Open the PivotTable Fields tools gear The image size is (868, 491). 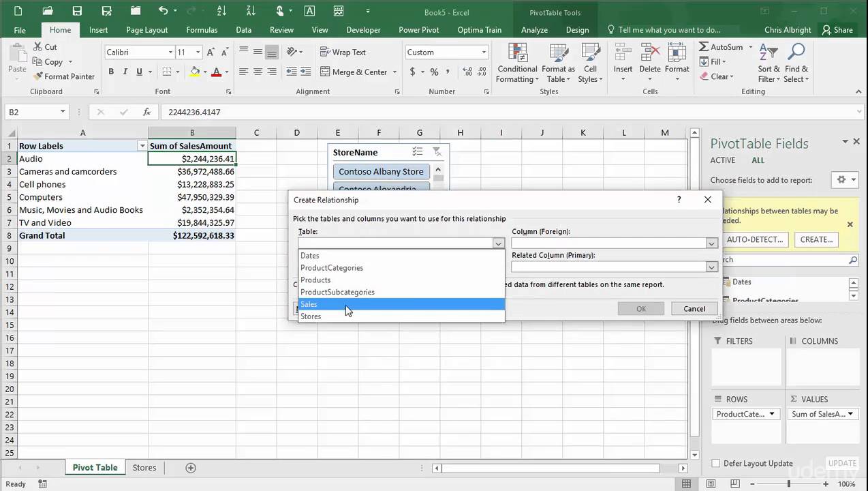(843, 179)
